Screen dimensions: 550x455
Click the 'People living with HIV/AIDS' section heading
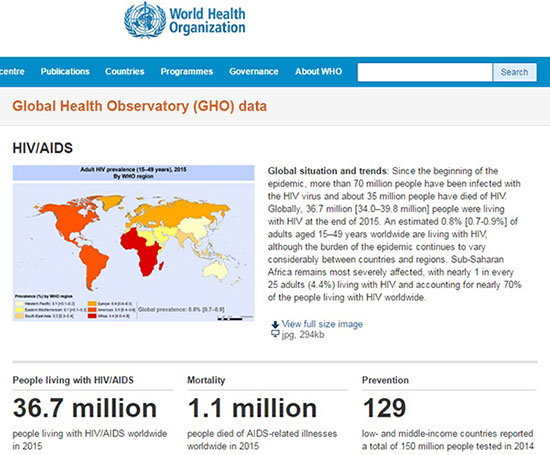73,380
